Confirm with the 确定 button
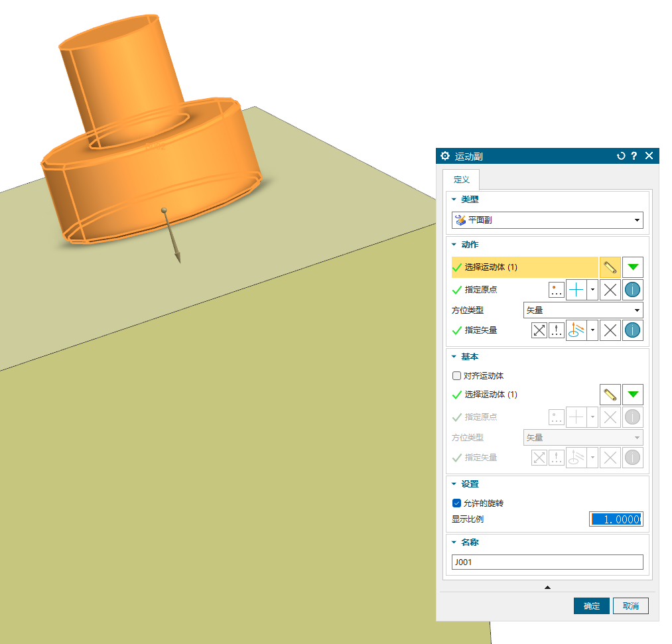 coord(591,606)
